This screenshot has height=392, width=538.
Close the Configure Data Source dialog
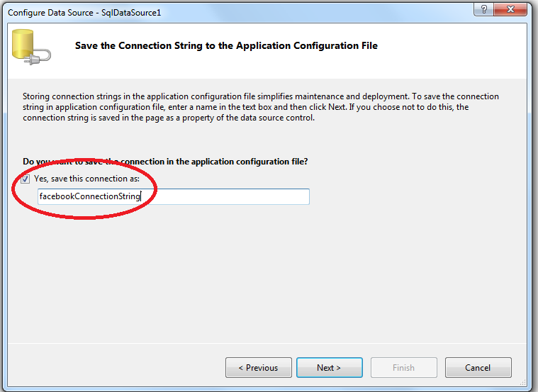tap(510, 9)
